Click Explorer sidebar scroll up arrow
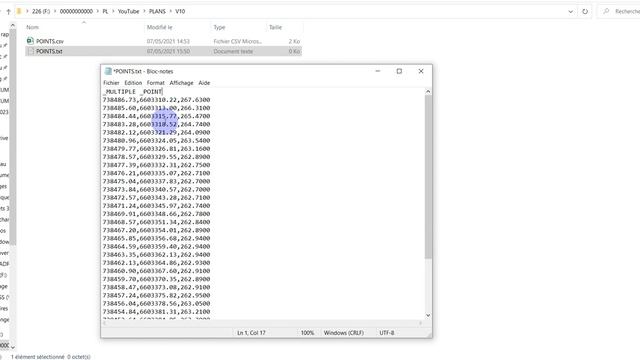Image resolution: width=640 pixels, height=360 pixels. [12, 25]
